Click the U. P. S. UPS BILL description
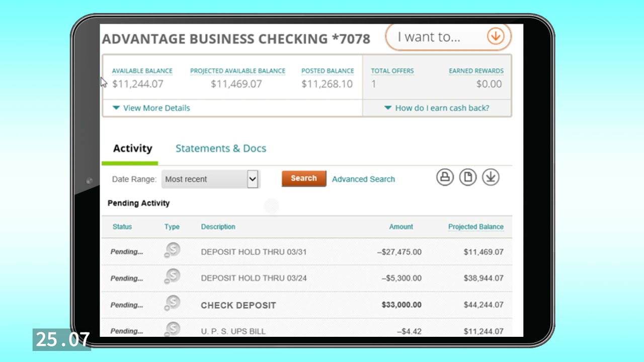 point(233,331)
